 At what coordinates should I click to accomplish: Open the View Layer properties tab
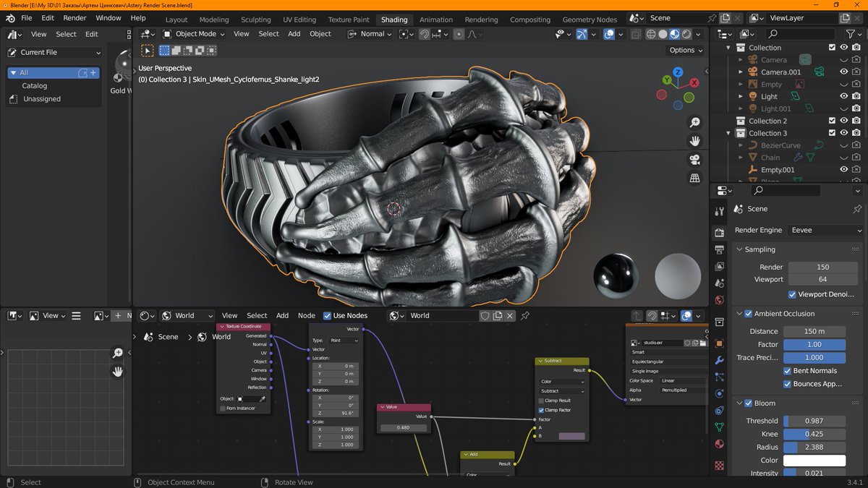pos(719,266)
